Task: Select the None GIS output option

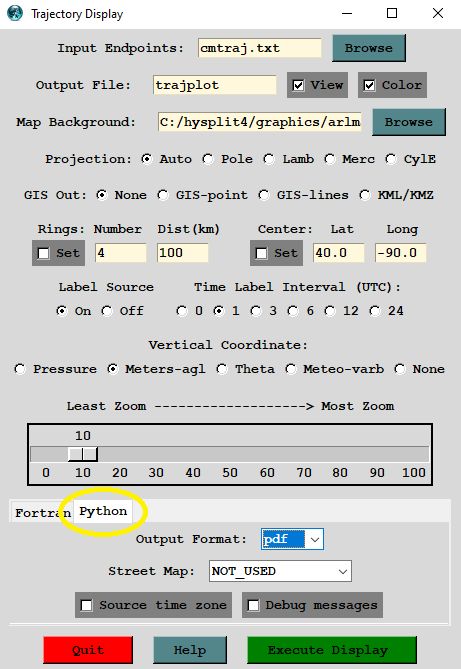Action: [102, 195]
